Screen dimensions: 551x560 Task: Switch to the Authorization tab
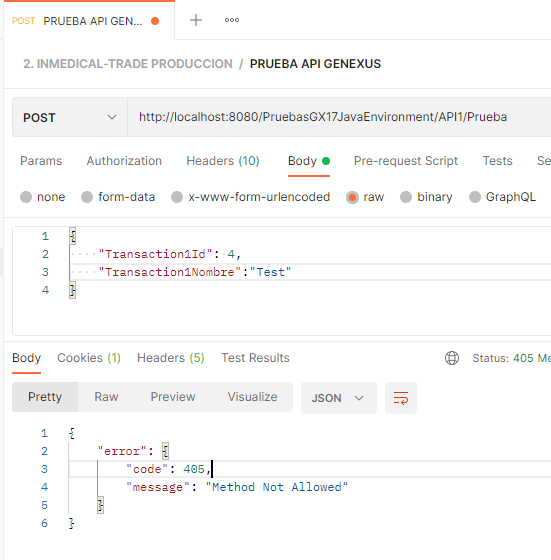click(124, 161)
